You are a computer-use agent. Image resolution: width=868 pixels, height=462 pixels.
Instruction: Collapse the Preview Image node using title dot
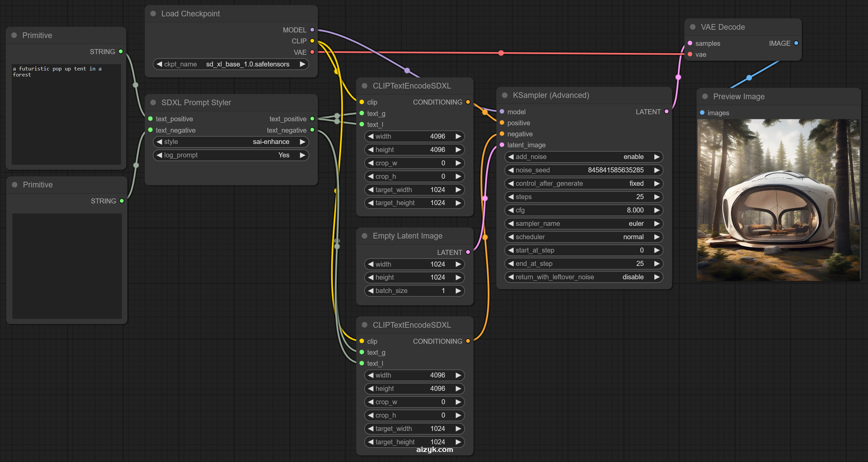pyautogui.click(x=705, y=96)
